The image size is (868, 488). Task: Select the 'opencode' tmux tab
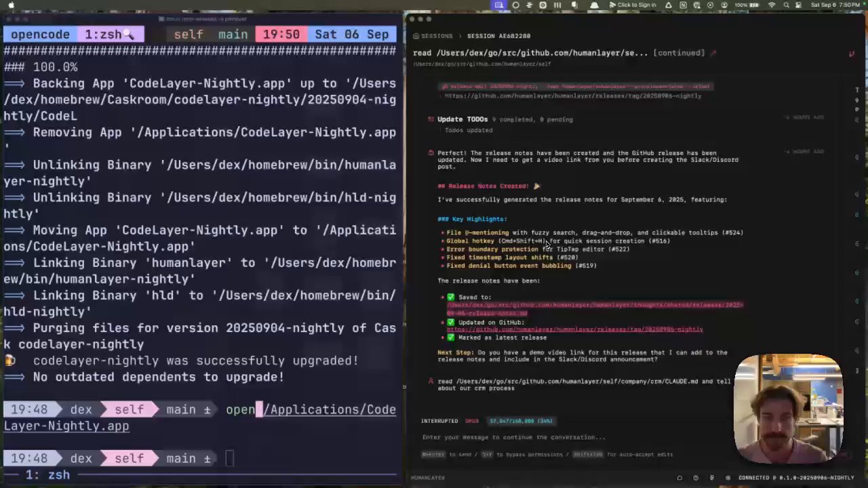[40, 35]
